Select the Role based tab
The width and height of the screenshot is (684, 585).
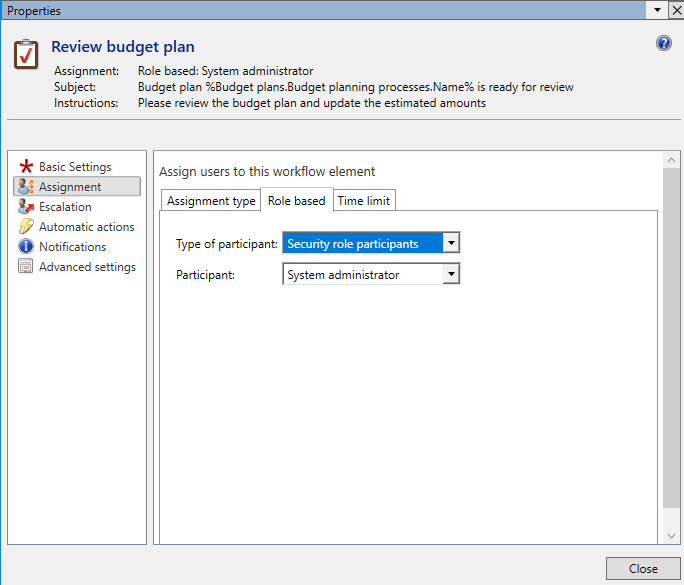296,201
